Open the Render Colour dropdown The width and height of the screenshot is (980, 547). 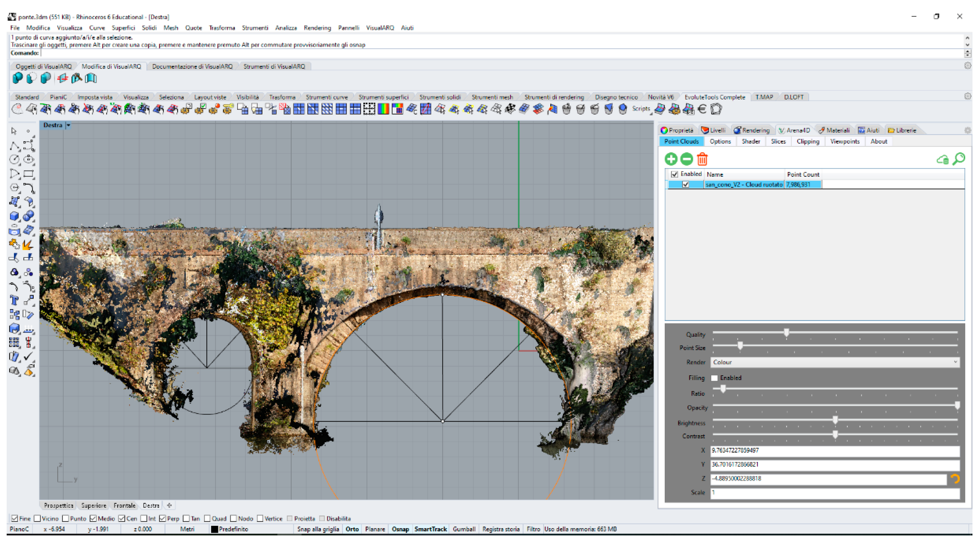(x=835, y=362)
